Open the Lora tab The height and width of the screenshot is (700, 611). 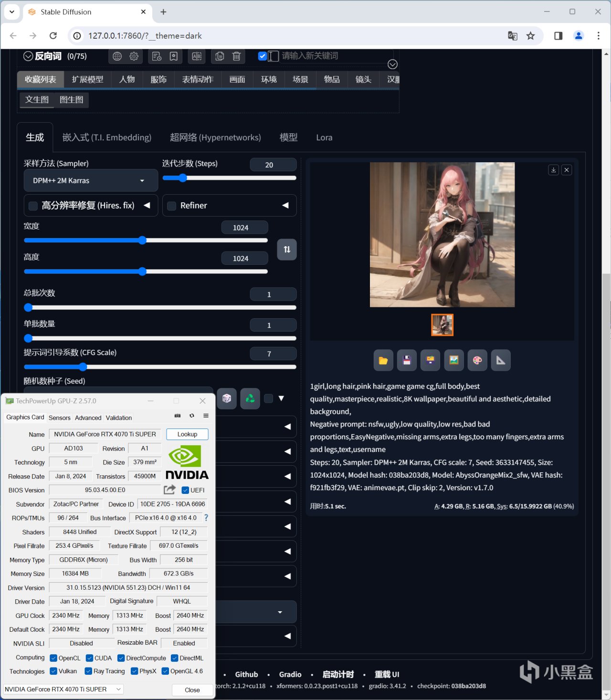tap(324, 137)
